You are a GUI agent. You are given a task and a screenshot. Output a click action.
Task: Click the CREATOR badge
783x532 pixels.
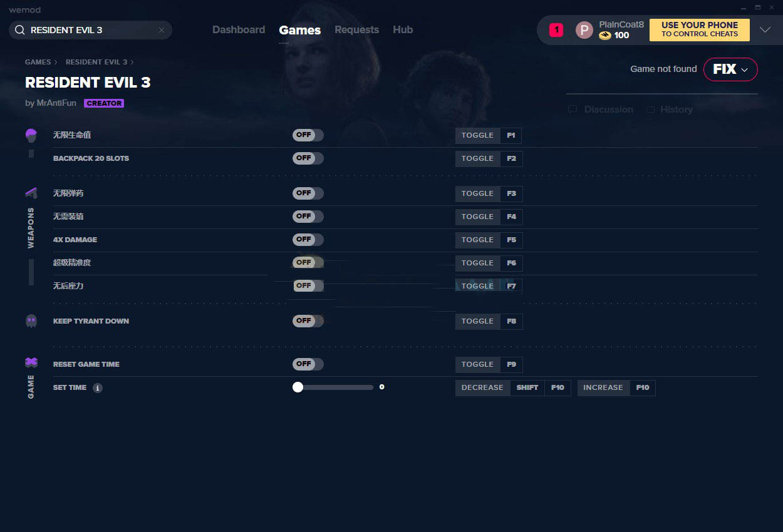[x=104, y=103]
